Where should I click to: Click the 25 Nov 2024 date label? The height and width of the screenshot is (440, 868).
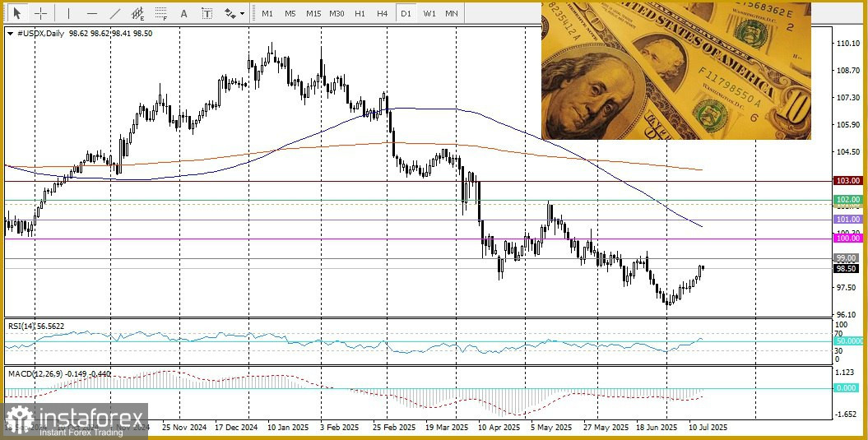[x=185, y=428]
